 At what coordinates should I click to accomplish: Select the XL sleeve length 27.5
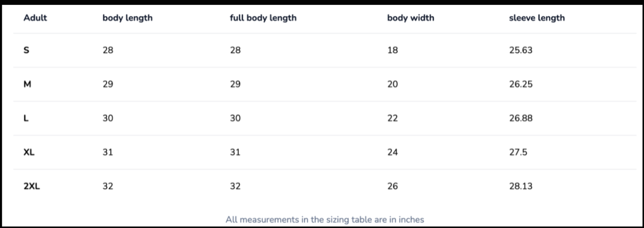[518, 152]
